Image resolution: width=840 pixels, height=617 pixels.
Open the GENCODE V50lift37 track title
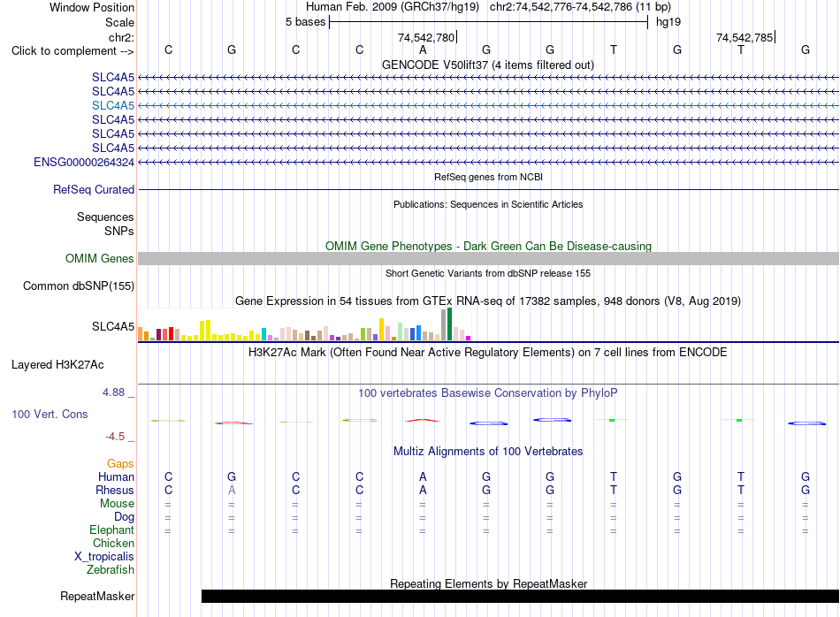click(x=487, y=65)
